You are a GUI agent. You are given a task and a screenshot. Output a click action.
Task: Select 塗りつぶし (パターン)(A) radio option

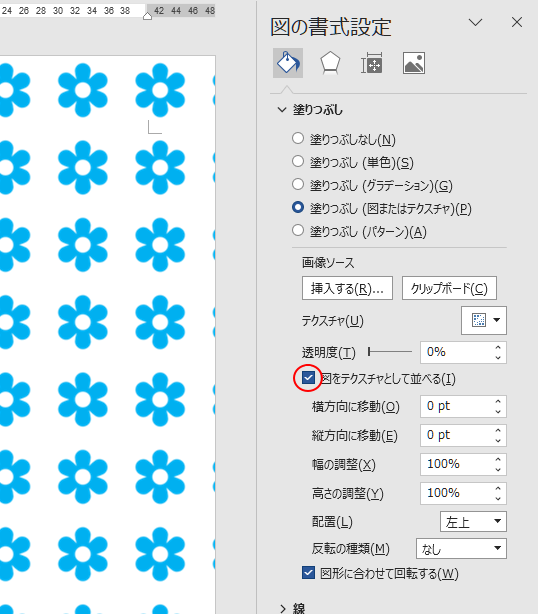tap(298, 230)
